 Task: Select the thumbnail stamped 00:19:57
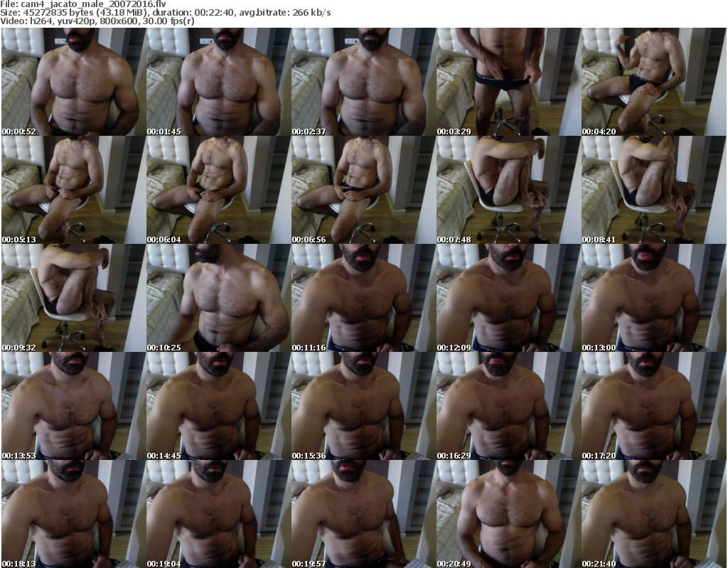tap(363, 514)
